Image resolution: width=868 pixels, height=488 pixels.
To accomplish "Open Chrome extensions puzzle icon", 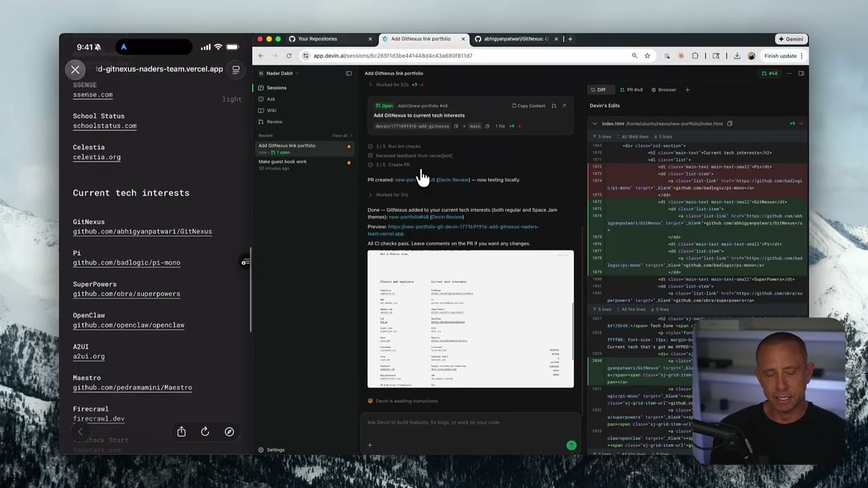I will click(695, 56).
